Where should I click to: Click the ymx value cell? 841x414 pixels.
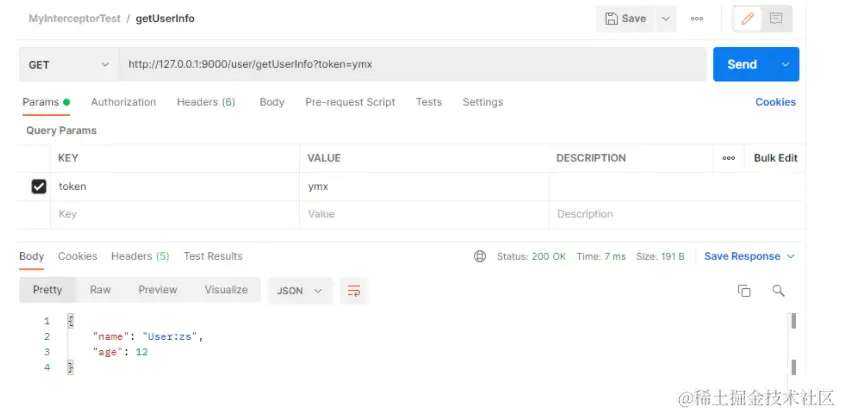tap(424, 187)
